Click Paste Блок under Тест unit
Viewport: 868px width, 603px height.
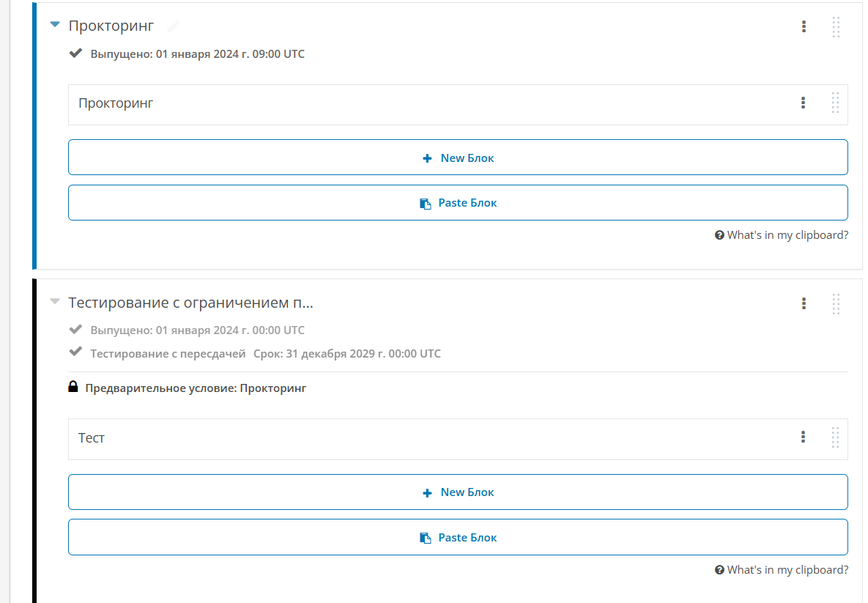(458, 538)
